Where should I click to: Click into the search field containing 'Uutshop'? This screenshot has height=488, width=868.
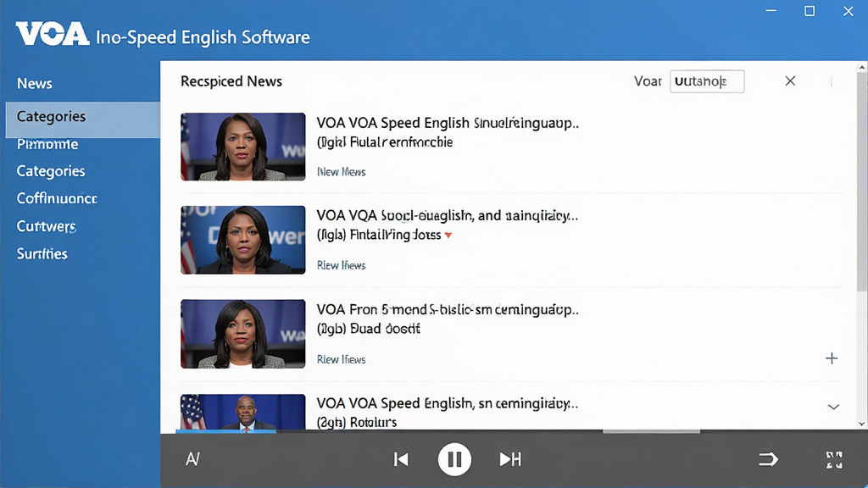[707, 81]
